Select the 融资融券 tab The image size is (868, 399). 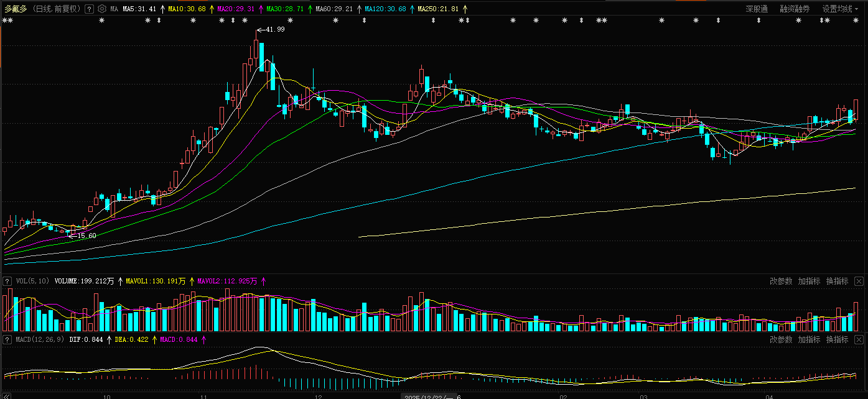tap(795, 9)
